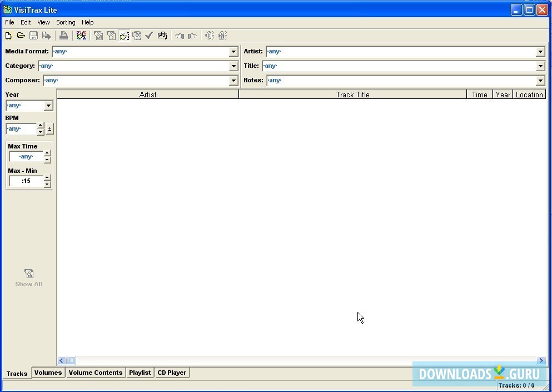
Task: Click the VisiTrax Lite title bar icon
Action: tap(7, 9)
